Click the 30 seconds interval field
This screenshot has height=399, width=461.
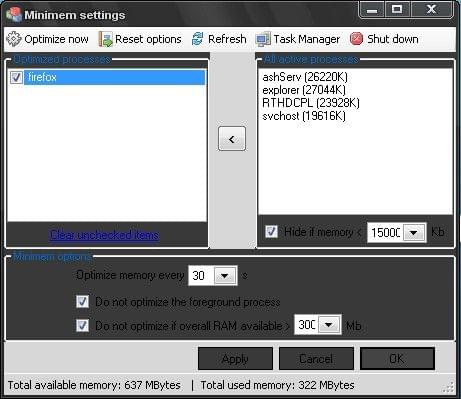click(x=201, y=276)
